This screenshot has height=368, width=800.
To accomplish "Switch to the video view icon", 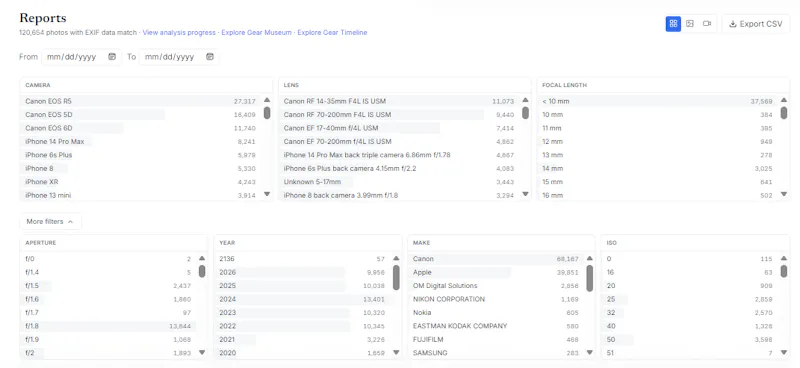I will (707, 23).
